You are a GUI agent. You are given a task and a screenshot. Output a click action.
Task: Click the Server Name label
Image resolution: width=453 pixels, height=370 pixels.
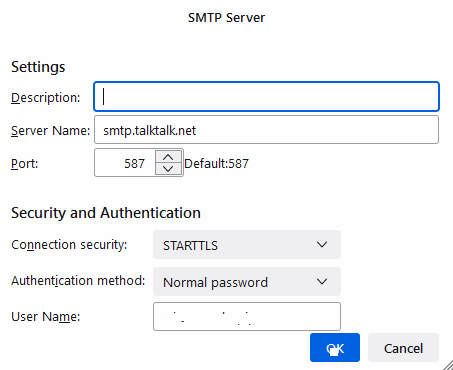(51, 130)
